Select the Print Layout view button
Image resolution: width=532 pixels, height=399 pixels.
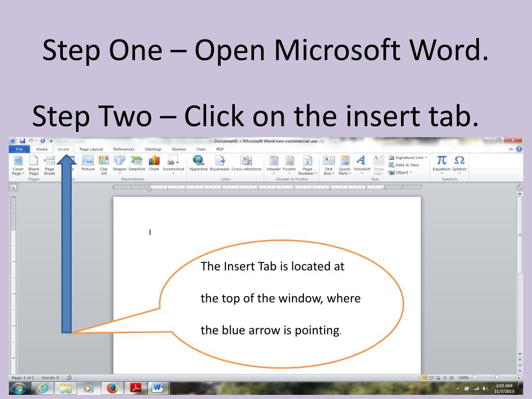(x=424, y=378)
